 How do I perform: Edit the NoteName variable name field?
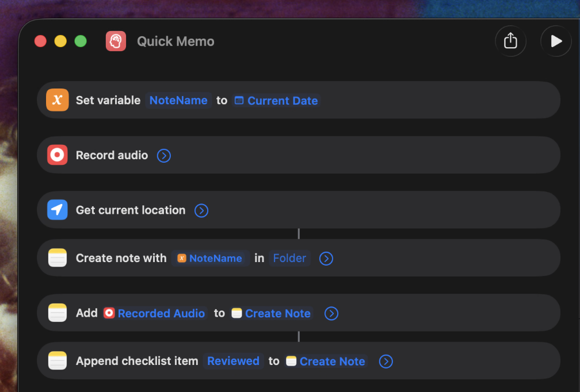(x=178, y=101)
